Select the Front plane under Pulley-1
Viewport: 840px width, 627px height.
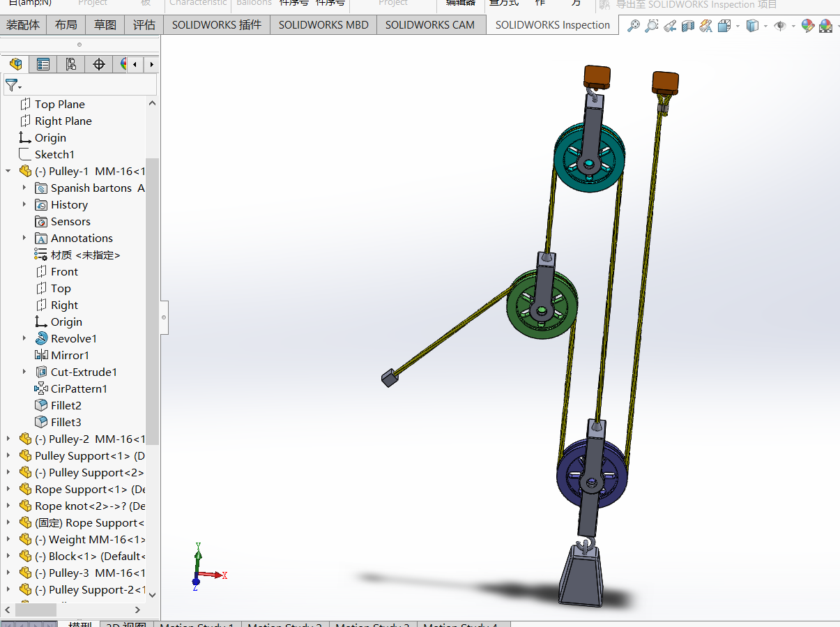(x=64, y=271)
